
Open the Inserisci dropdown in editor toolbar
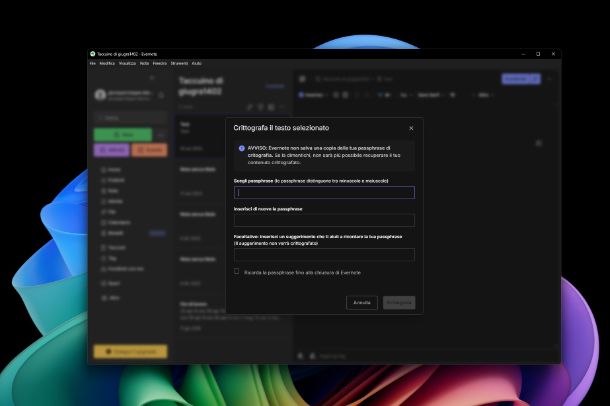coord(312,95)
